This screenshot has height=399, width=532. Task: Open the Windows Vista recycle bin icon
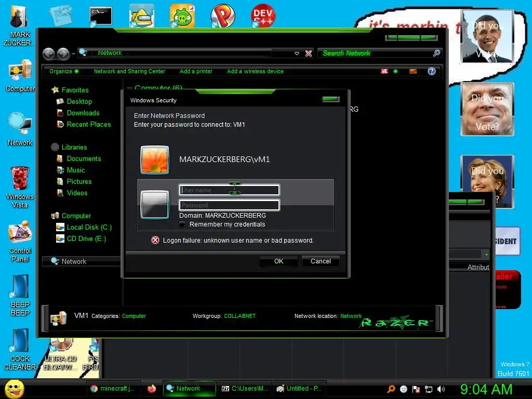(x=20, y=187)
